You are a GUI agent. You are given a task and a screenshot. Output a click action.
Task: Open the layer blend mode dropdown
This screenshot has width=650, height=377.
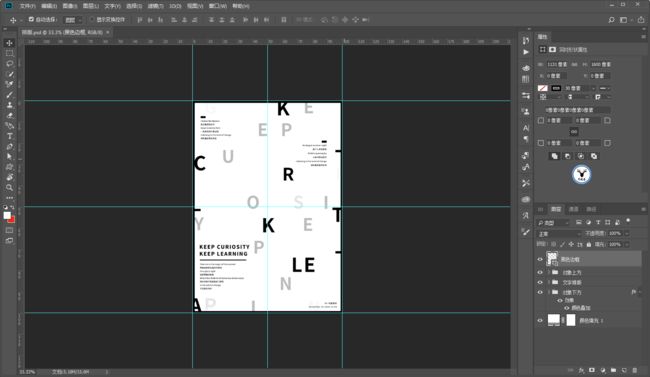(x=558, y=234)
